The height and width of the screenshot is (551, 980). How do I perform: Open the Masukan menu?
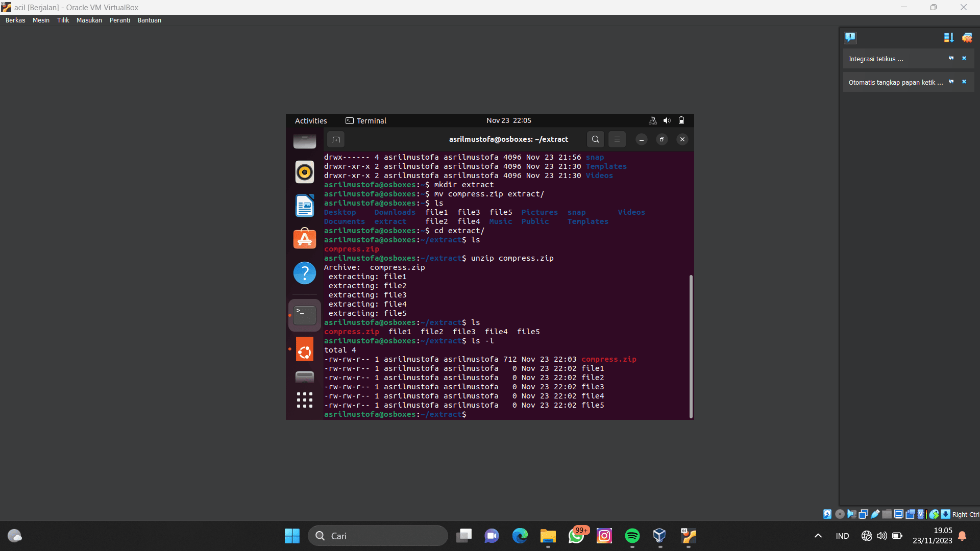(x=89, y=20)
